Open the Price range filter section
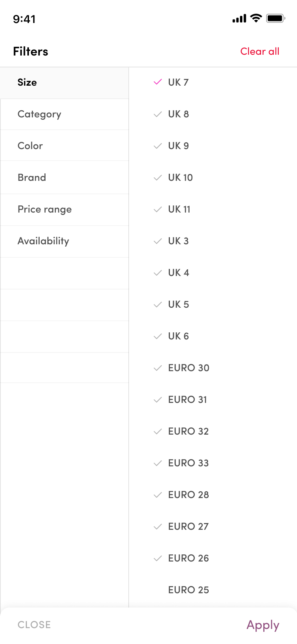The image size is (297, 644). coord(45,209)
